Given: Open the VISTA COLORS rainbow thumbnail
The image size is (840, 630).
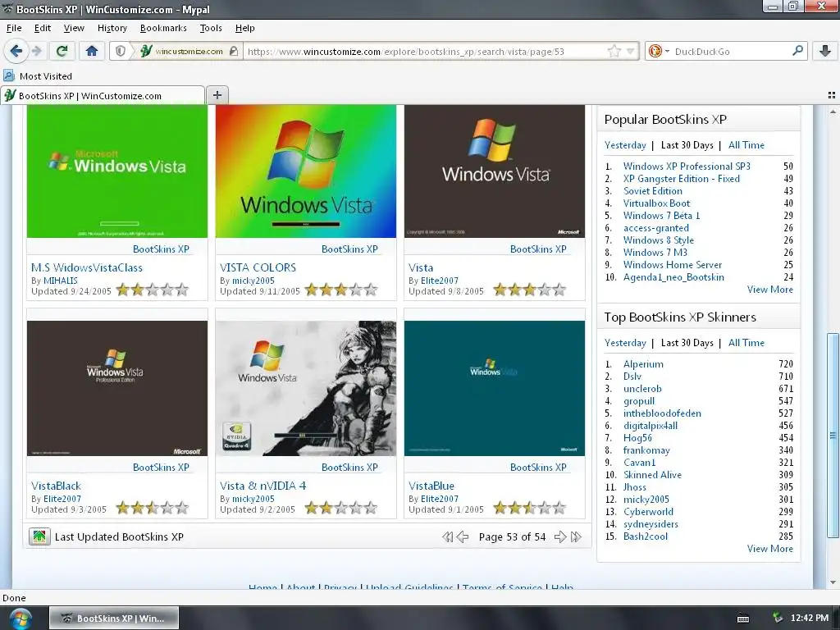Looking at the screenshot, I should (x=306, y=171).
